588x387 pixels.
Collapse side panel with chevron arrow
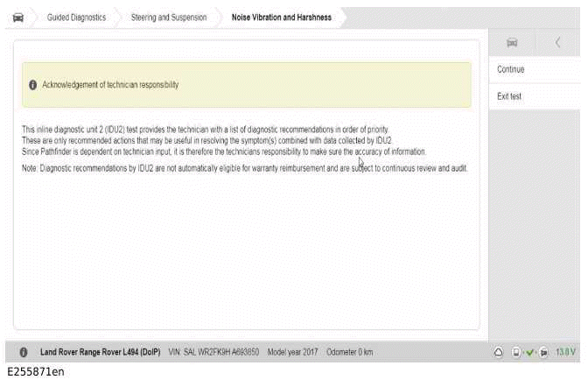click(x=558, y=43)
